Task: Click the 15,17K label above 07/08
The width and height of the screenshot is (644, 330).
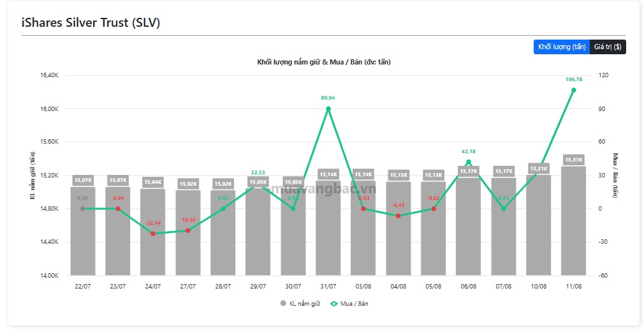Action: point(504,171)
